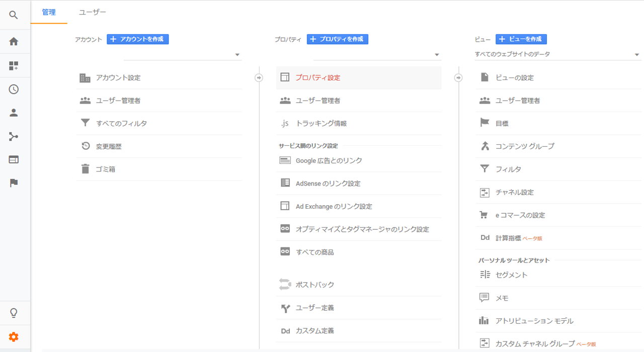Click the アカウントを作成 button
This screenshot has height=352, width=644.
coord(138,39)
